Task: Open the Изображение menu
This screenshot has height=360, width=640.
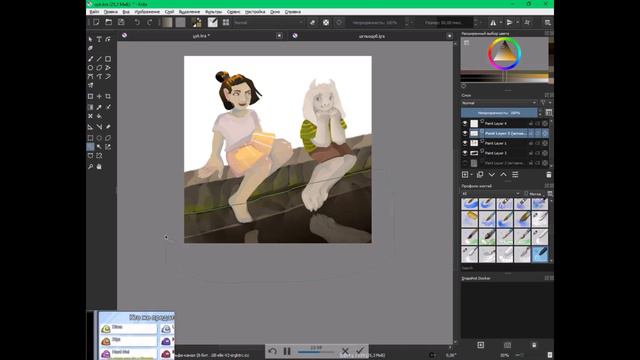Action: tap(147, 12)
